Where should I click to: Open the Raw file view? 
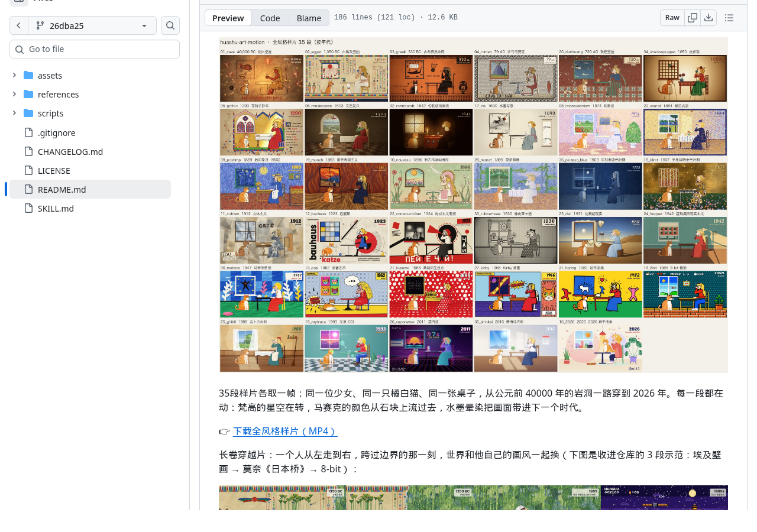point(672,18)
